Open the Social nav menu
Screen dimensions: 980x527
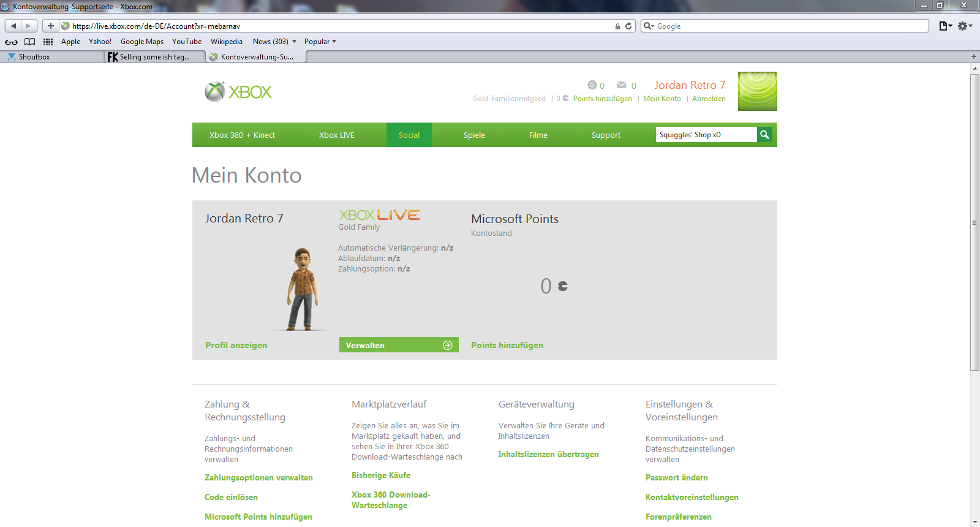409,135
